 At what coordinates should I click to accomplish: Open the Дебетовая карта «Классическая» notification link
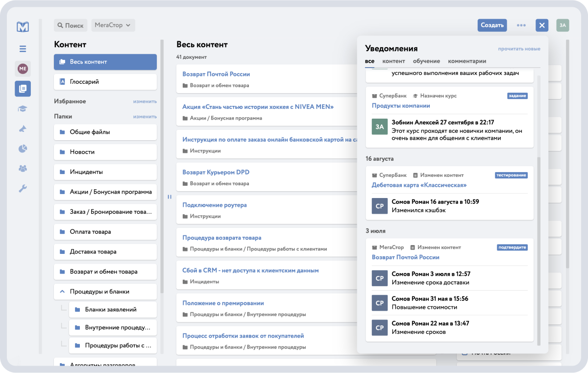pyautogui.click(x=419, y=185)
